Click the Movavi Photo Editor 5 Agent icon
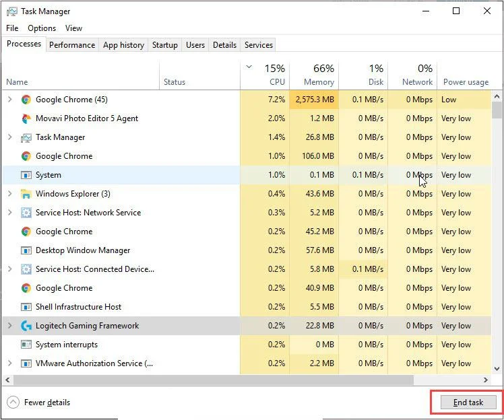 pyautogui.click(x=26, y=118)
